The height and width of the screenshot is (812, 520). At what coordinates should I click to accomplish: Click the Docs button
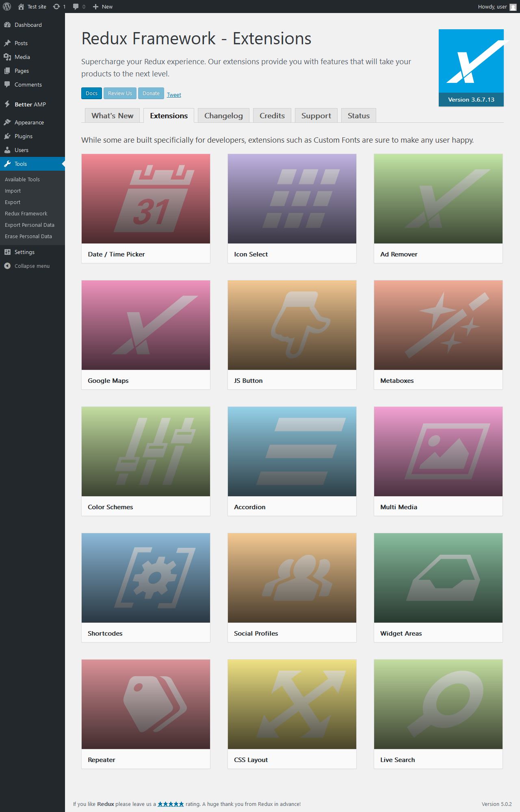pyautogui.click(x=91, y=93)
